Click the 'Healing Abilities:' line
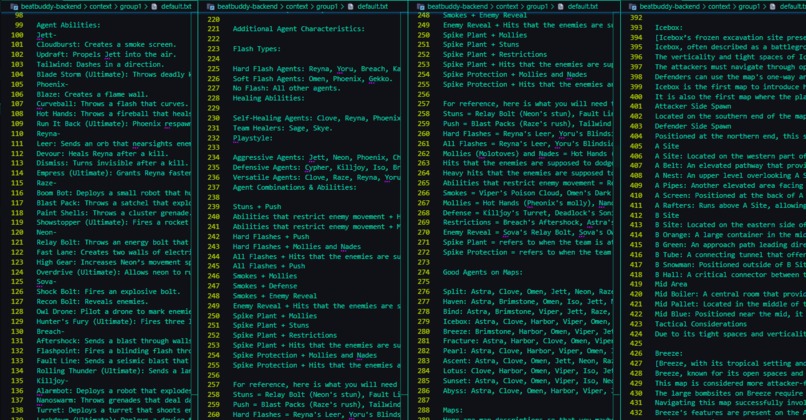806x420 pixels. tap(268, 98)
